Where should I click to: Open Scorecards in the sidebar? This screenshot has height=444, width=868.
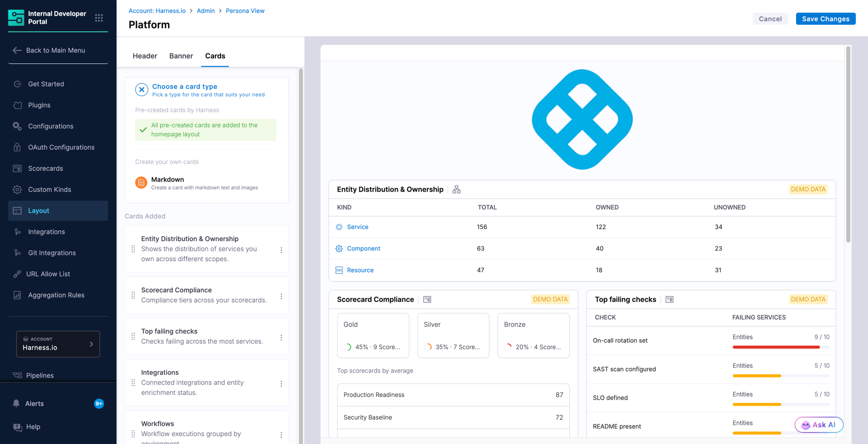[58, 168]
